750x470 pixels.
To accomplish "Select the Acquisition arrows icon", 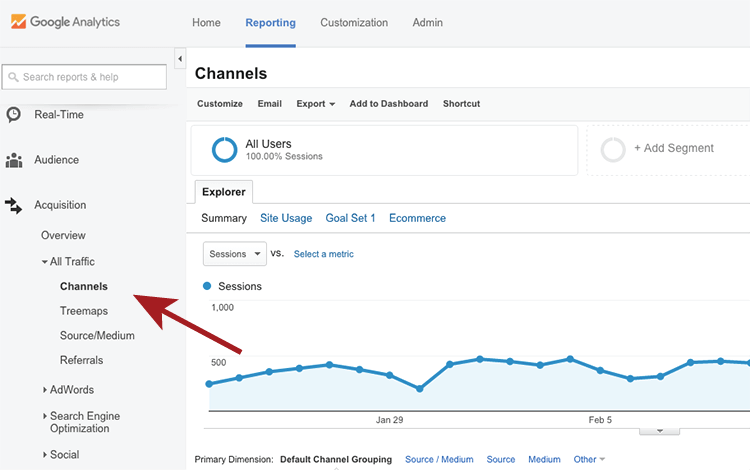I will (x=13, y=206).
